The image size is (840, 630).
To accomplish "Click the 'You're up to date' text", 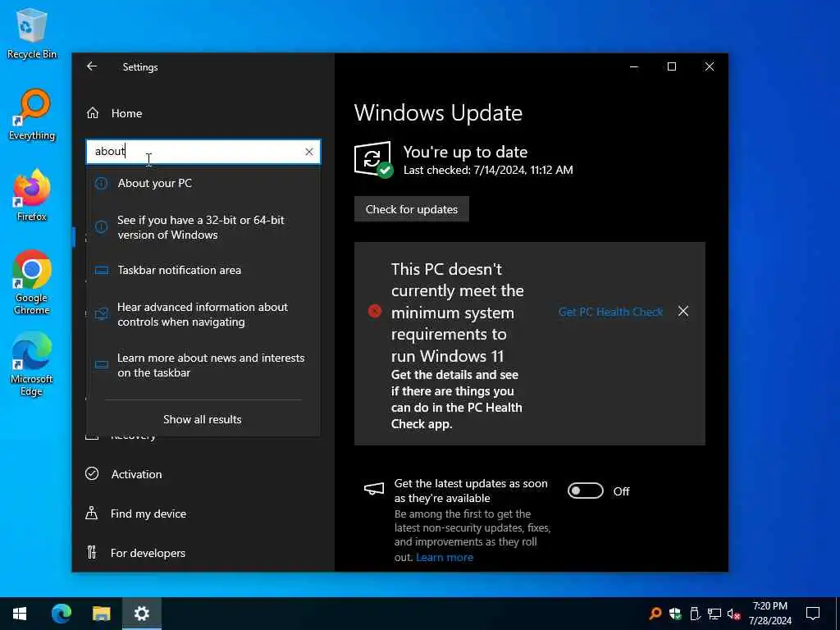I will (x=465, y=152).
